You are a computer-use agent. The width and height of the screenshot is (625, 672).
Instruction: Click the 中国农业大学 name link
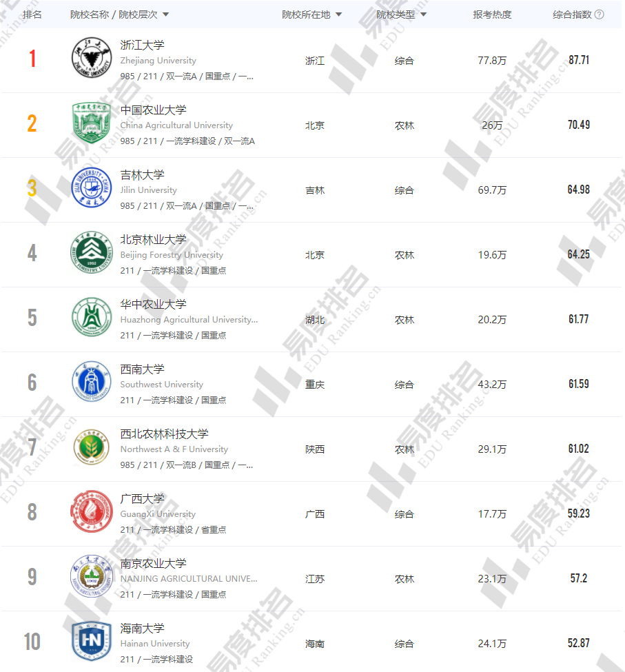point(153,110)
